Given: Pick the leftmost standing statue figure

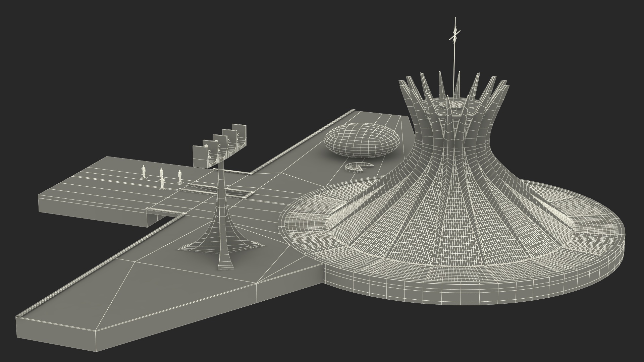Looking at the screenshot, I should pos(144,172).
